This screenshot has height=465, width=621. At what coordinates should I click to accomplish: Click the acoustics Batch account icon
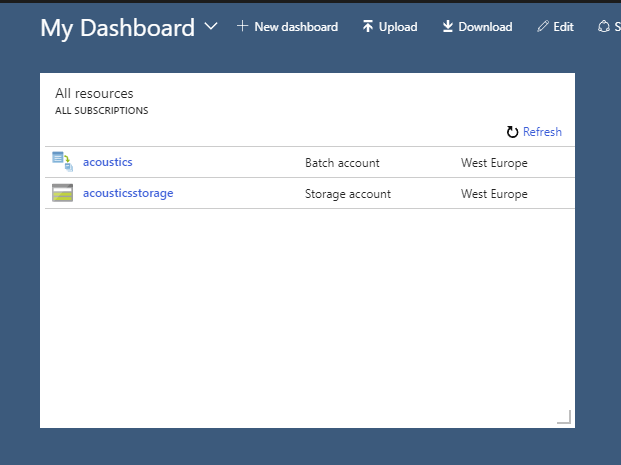tap(63, 162)
